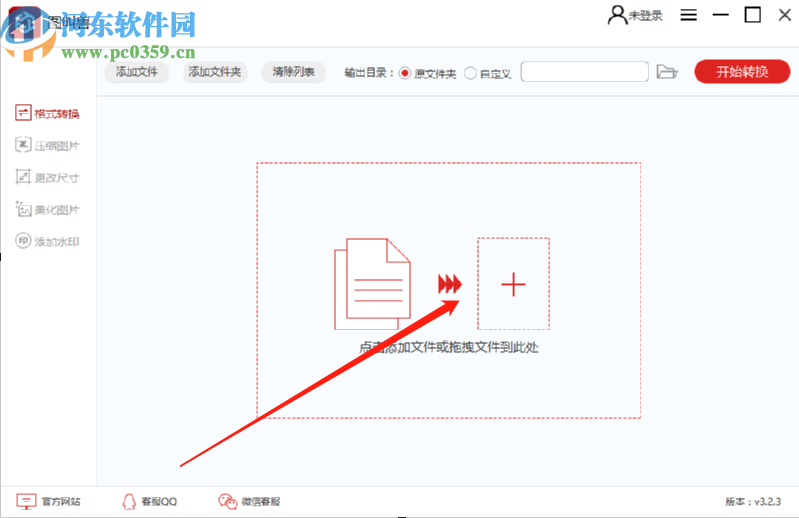Image resolution: width=799 pixels, height=518 pixels.
Task: Open the 格式转换 sidebar item
Action: point(47,113)
